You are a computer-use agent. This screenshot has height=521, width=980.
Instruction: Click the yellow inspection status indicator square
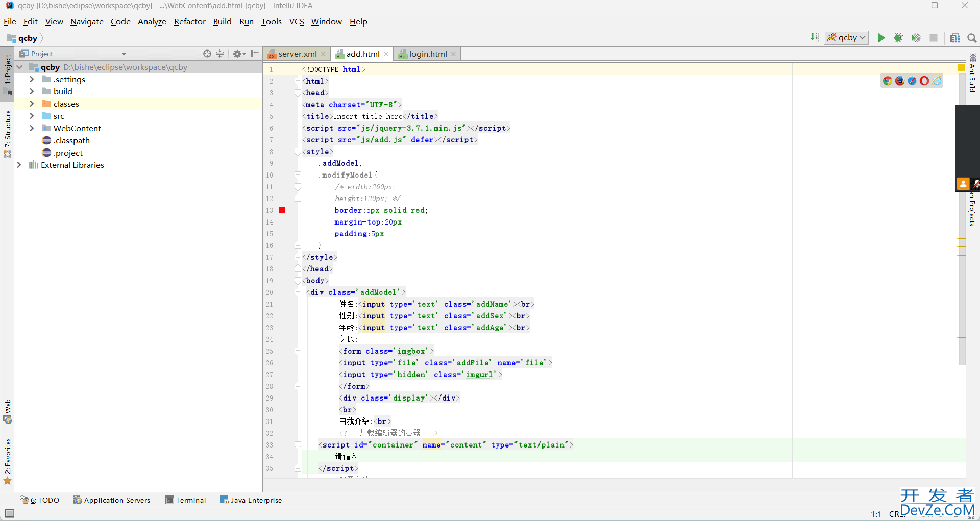click(x=961, y=68)
